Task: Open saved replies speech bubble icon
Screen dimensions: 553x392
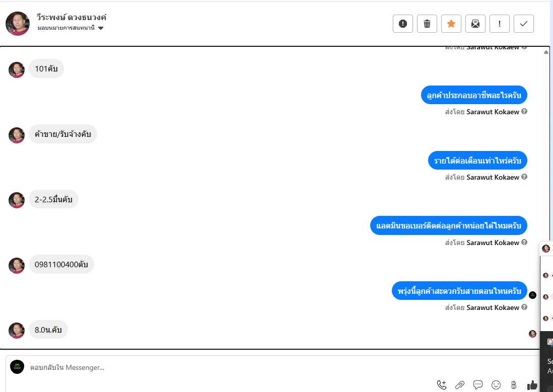Action: [x=478, y=384]
